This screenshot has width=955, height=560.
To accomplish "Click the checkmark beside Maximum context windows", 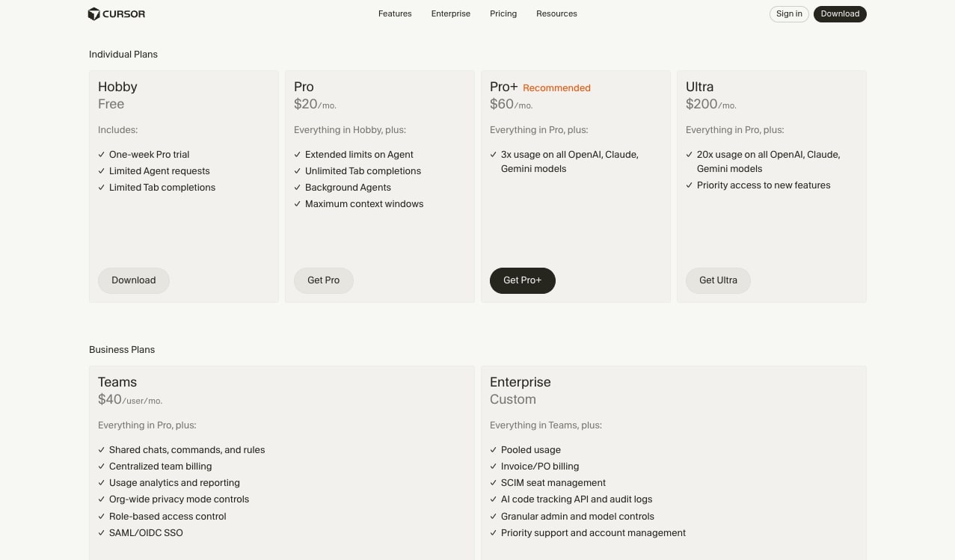I will (x=298, y=203).
